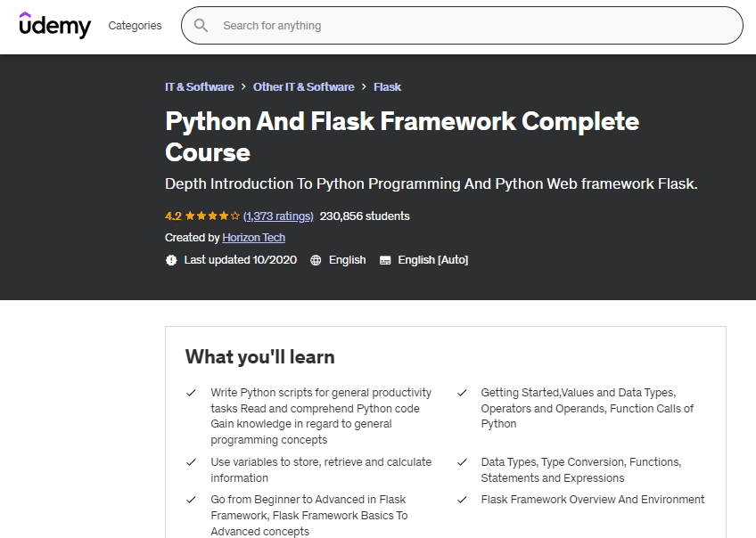This screenshot has width=756, height=538.
Task: Click the magnifying glass search icon
Action: (201, 26)
